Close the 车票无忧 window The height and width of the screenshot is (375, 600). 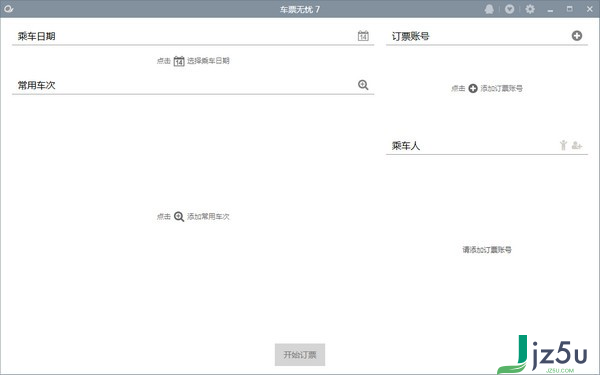[x=590, y=9]
